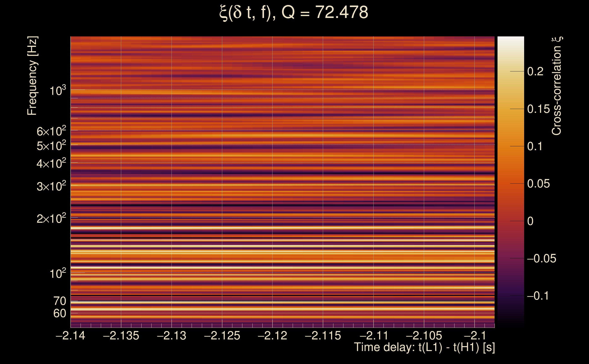Click the x-axis tick label −2.125
This screenshot has height=364, width=589.
222,336
